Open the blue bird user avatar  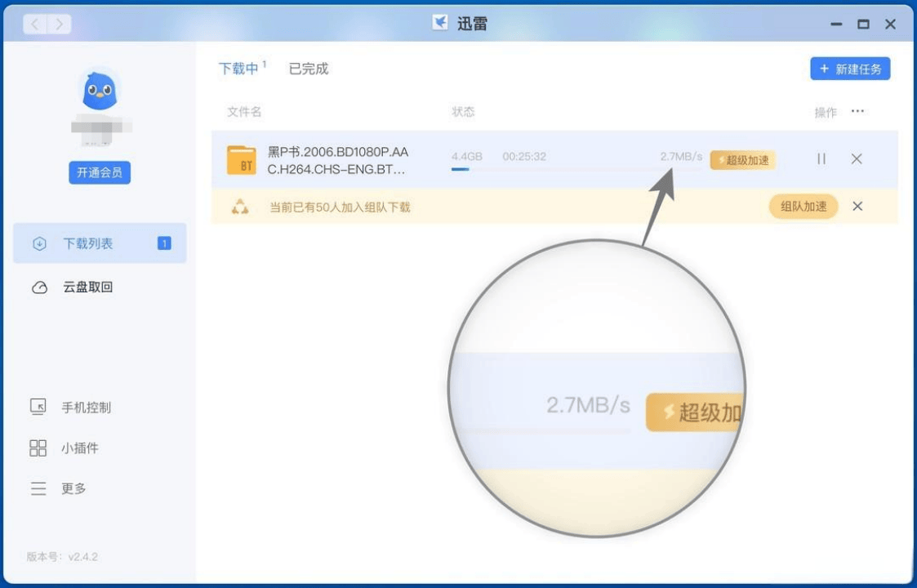[100, 90]
